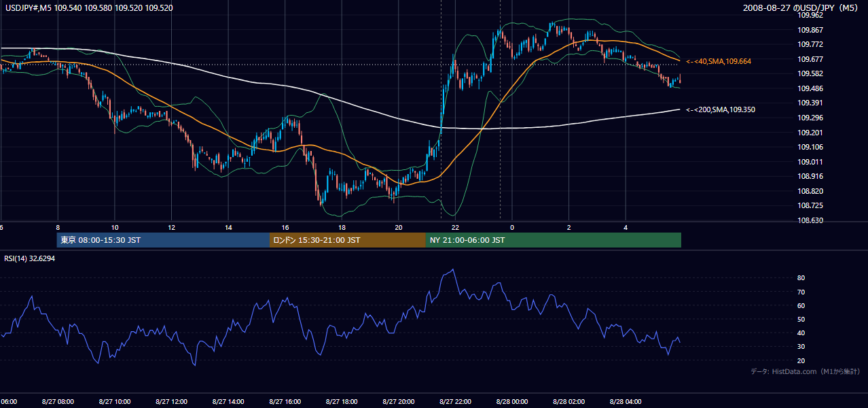Screen dimensions: 868x408
Task: Click the '8/27 20:00' bottom time label
Action: (399, 402)
